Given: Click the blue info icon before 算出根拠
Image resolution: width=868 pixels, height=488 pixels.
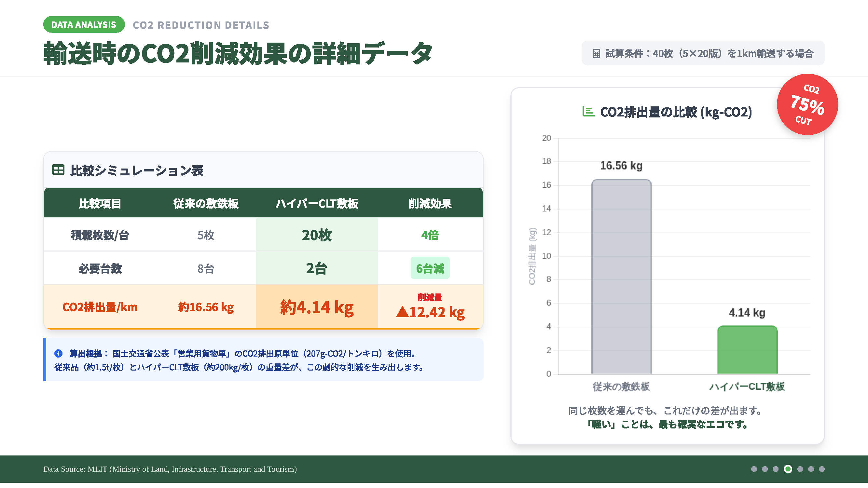Looking at the screenshot, I should pyautogui.click(x=58, y=353).
